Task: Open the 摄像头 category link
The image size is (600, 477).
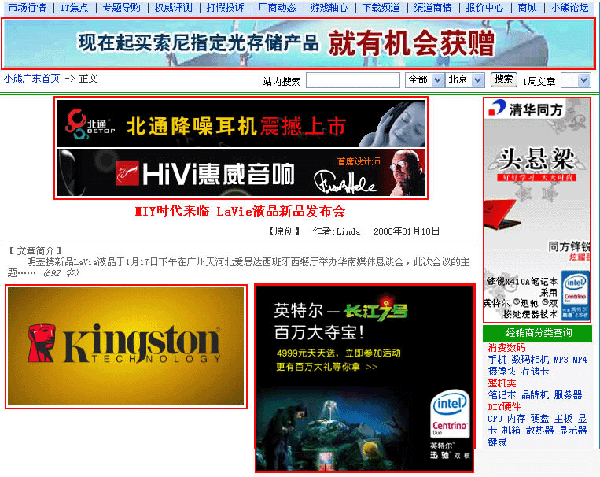Action: (x=502, y=371)
